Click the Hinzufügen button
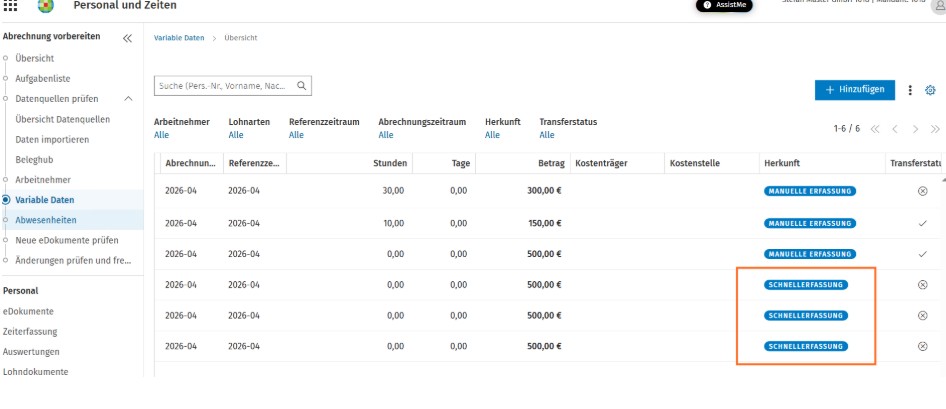This screenshot has width=946, height=409. (x=855, y=89)
